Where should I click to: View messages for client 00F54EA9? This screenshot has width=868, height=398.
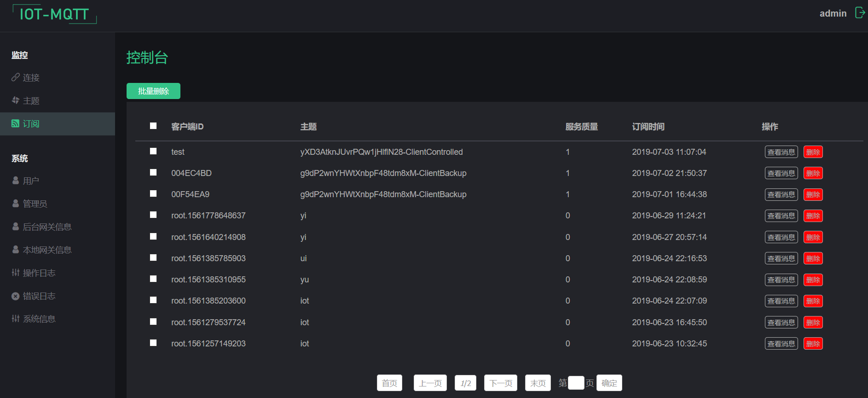(781, 194)
